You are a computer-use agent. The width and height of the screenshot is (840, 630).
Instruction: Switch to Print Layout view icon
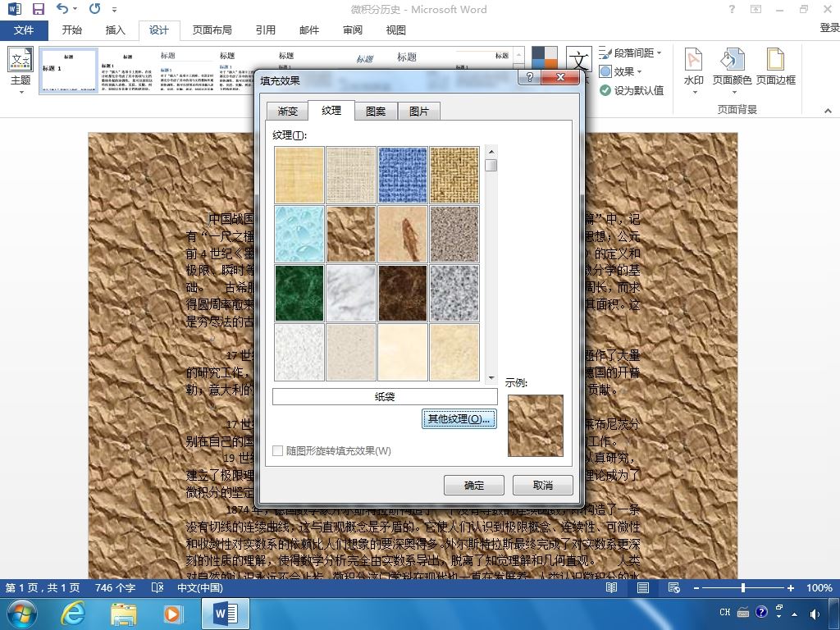click(643, 587)
